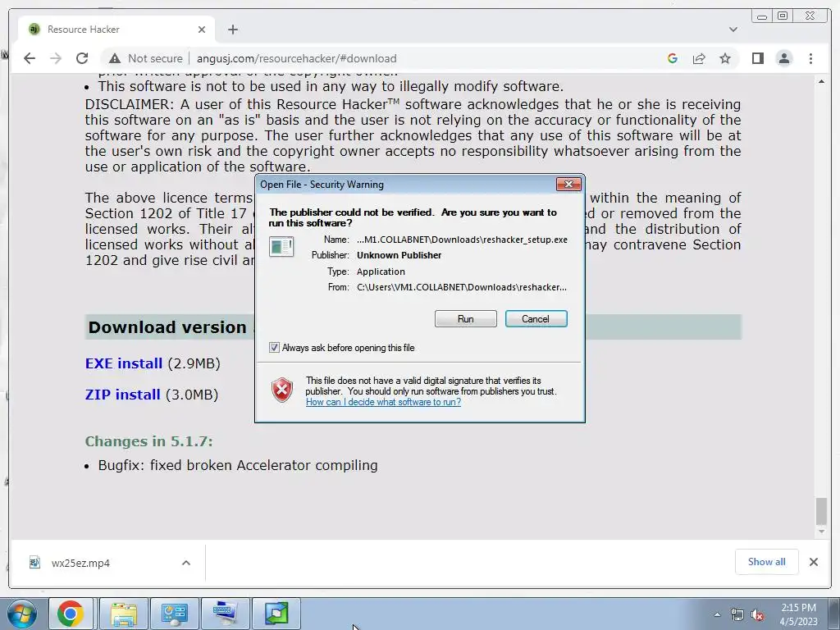Click the scrollbar down arrow
Viewport: 840px width, 630px height.
[x=821, y=532]
